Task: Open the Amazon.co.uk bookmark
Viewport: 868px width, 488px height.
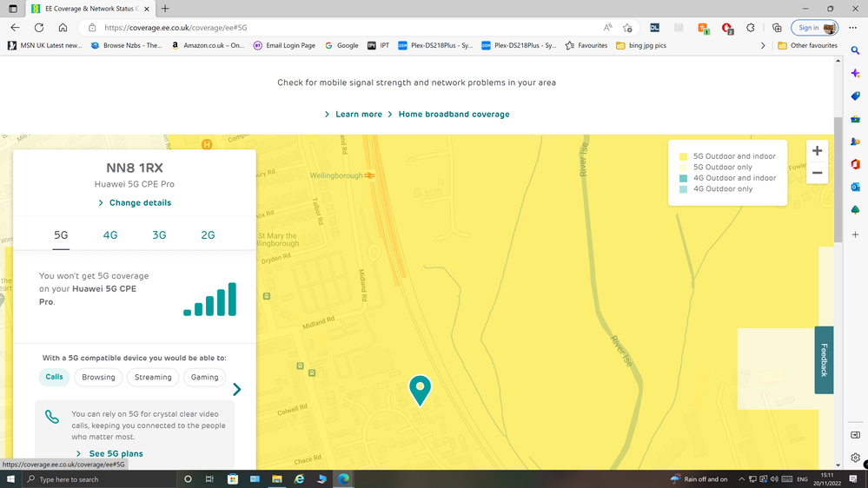Action: coord(208,45)
